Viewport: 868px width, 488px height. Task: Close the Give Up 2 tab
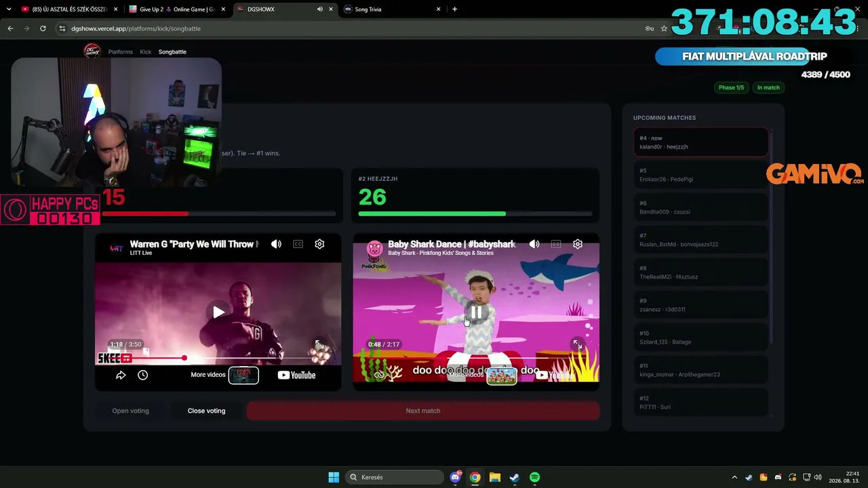coord(223,9)
